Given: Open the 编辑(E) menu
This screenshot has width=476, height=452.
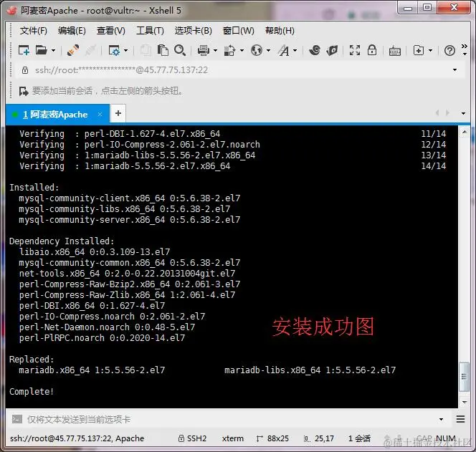Looking at the screenshot, I should click(72, 31).
